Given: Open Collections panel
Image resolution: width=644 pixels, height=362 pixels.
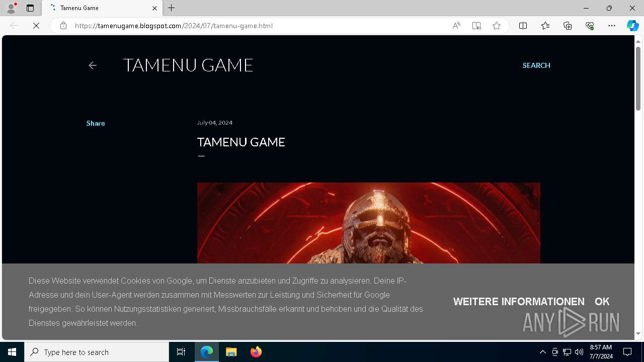Looking at the screenshot, I should [x=568, y=26].
